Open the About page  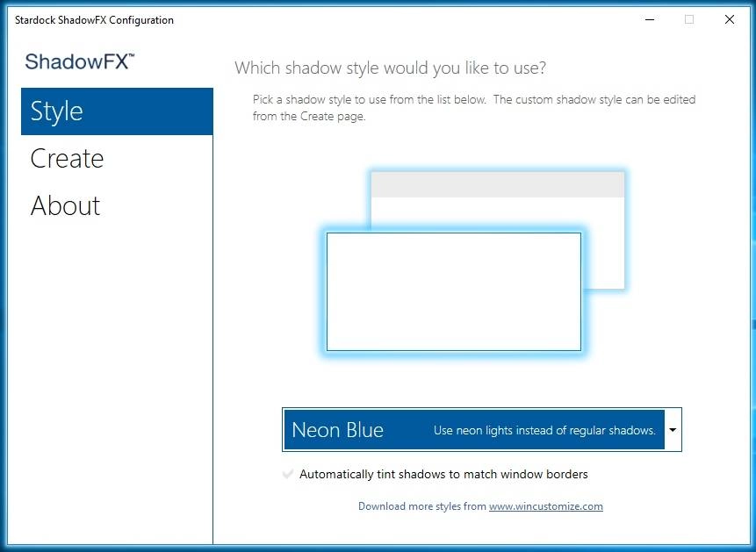[65, 205]
